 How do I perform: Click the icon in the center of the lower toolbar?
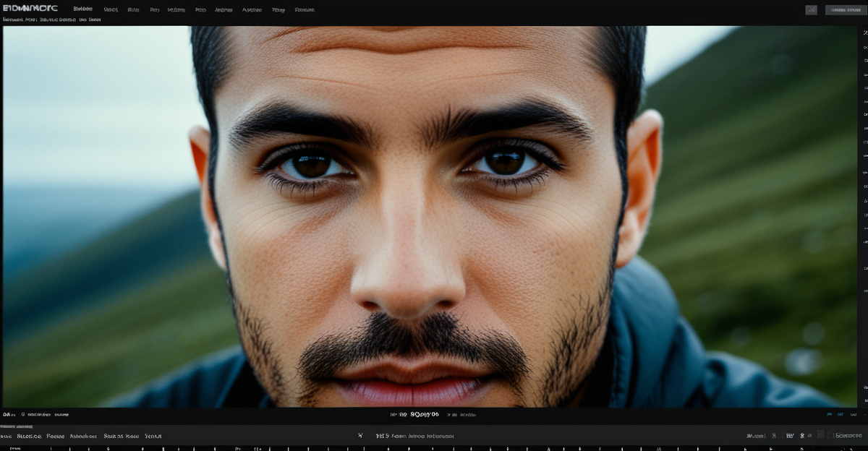point(360,436)
